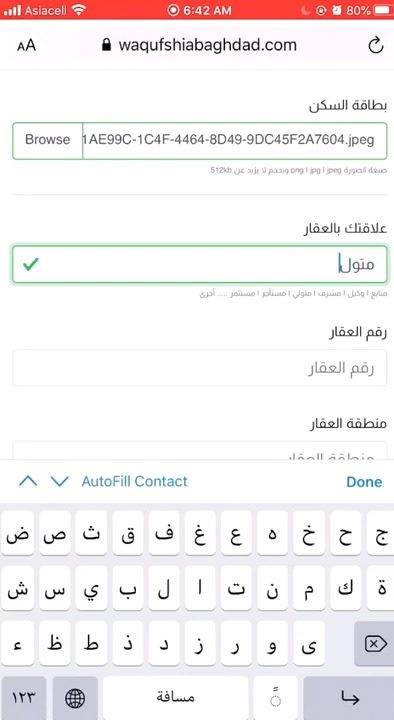Switch keyboard language with globe key

tap(75, 698)
